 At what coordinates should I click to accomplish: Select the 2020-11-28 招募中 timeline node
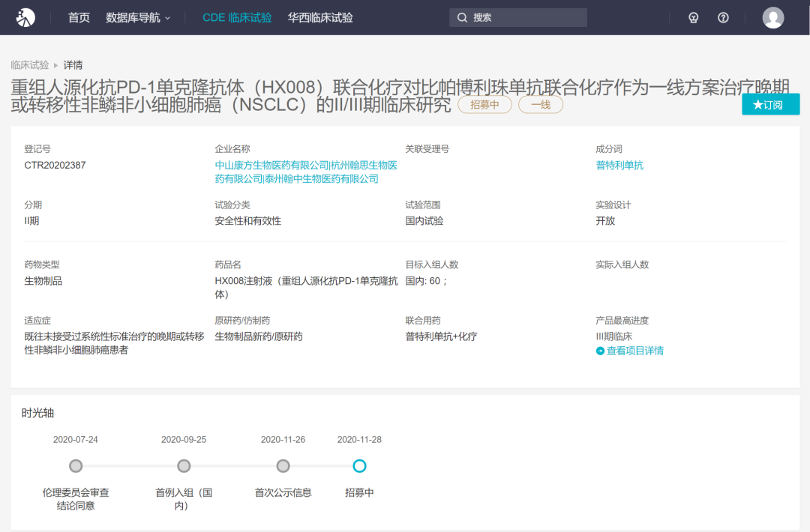click(x=359, y=466)
